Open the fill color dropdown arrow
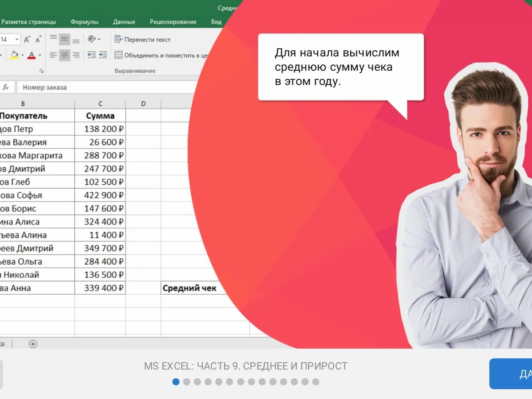This screenshot has height=399, width=532. click(x=22, y=55)
